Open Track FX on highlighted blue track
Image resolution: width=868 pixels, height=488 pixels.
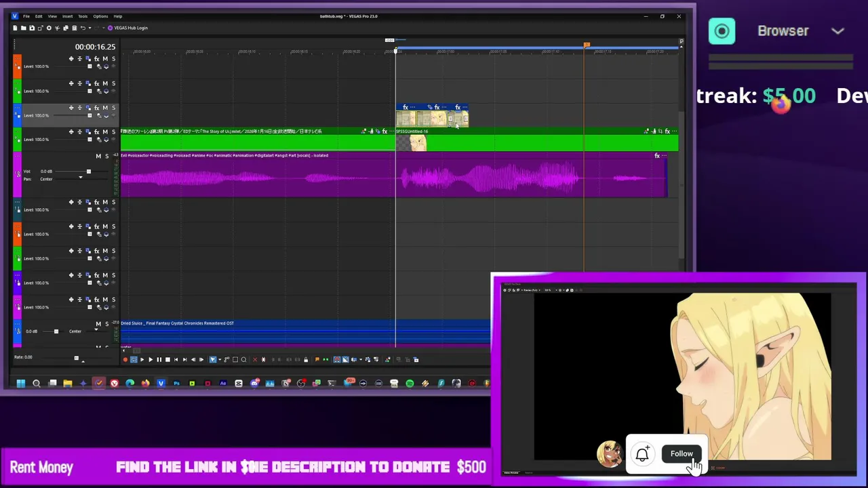point(96,108)
